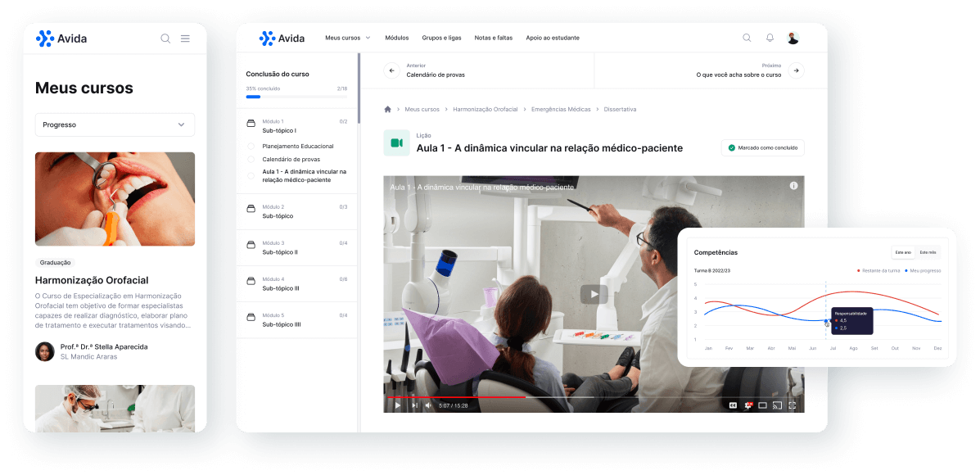Viewport: 980px width, 475px height.
Task: Open Harmonização Orofacial breadcrumb link
Action: (x=485, y=109)
